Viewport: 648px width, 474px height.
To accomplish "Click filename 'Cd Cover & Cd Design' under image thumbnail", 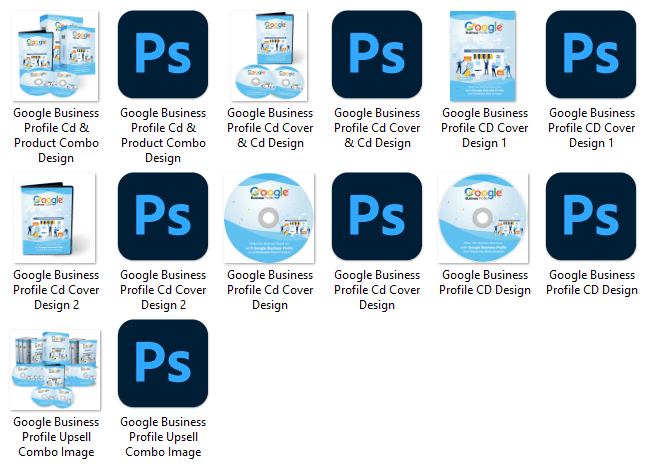I will (x=270, y=128).
